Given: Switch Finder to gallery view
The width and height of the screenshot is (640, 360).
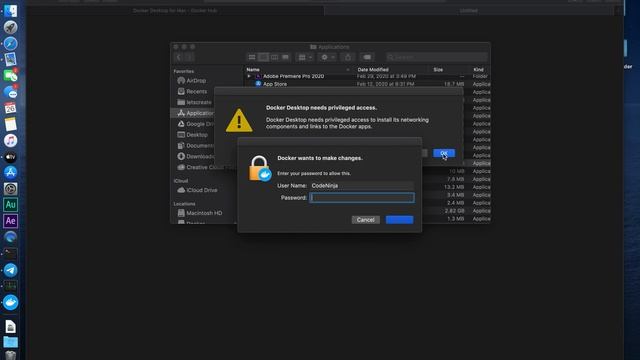Looking at the screenshot, I should click(285, 57).
